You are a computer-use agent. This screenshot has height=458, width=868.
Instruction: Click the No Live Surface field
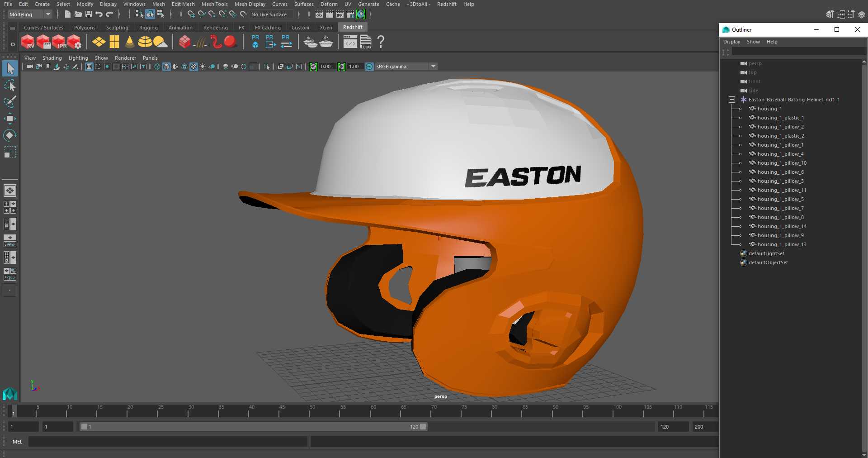pyautogui.click(x=270, y=14)
